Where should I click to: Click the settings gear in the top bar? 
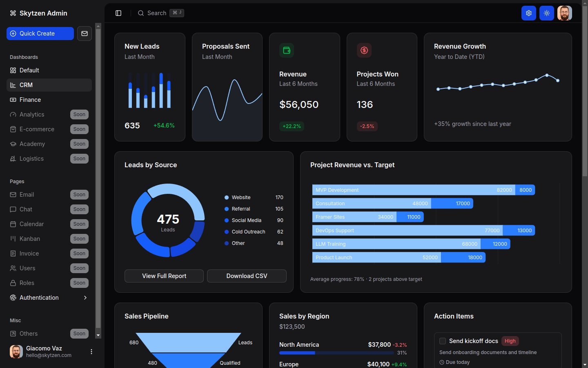point(529,13)
